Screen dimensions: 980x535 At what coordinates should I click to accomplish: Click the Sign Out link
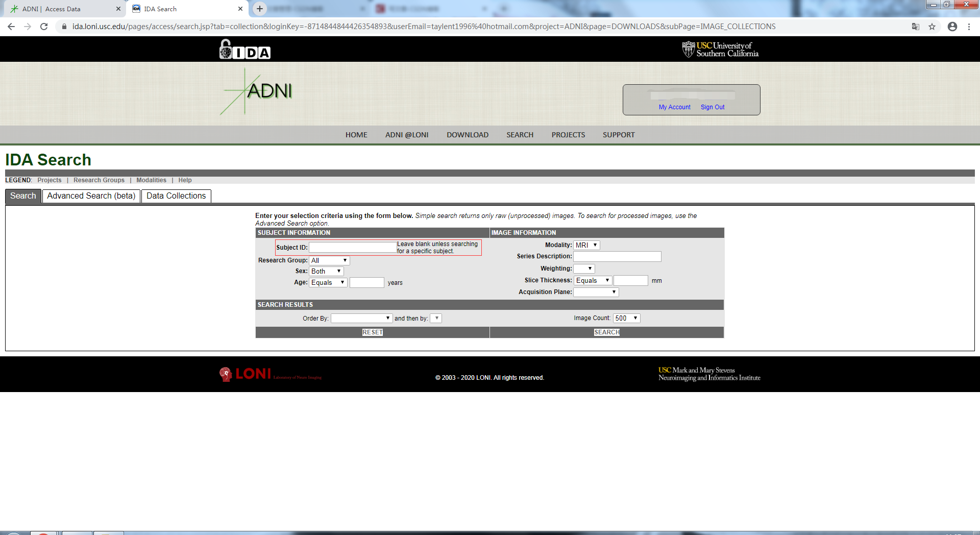[712, 107]
